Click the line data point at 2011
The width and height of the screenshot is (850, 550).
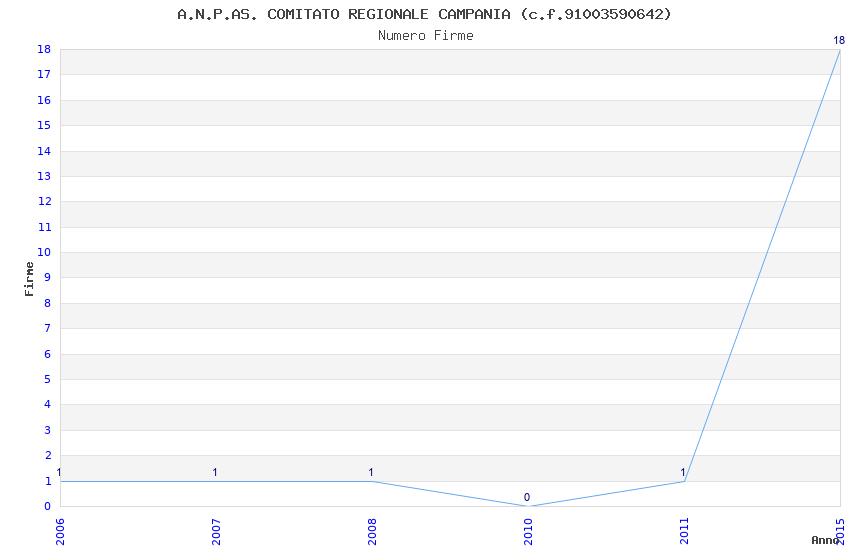[685, 481]
